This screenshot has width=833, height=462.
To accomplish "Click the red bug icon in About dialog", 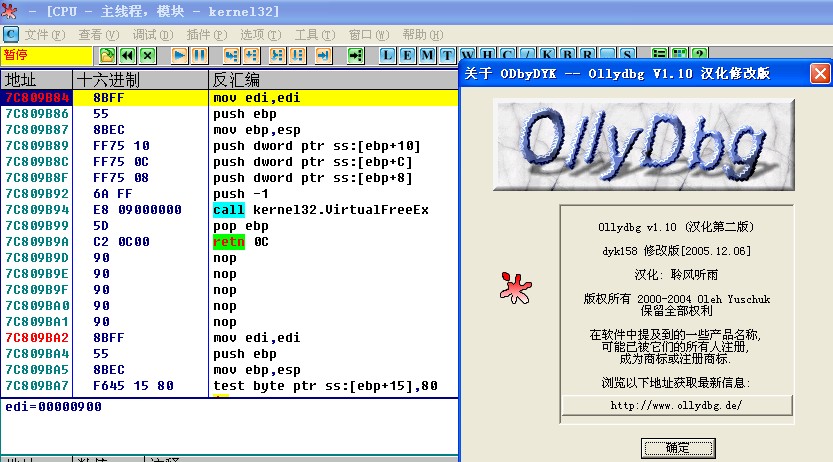I will click(515, 288).
